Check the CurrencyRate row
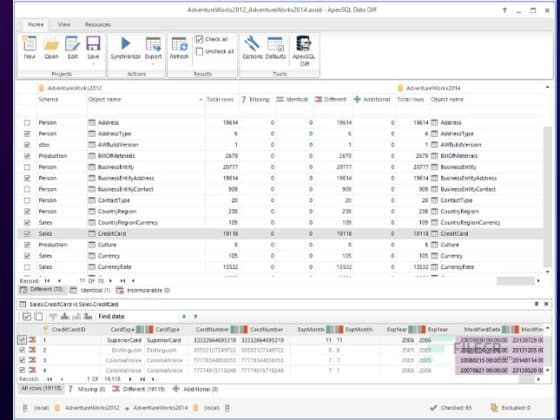Image resolution: width=560 pixels, height=420 pixels. click(x=27, y=267)
